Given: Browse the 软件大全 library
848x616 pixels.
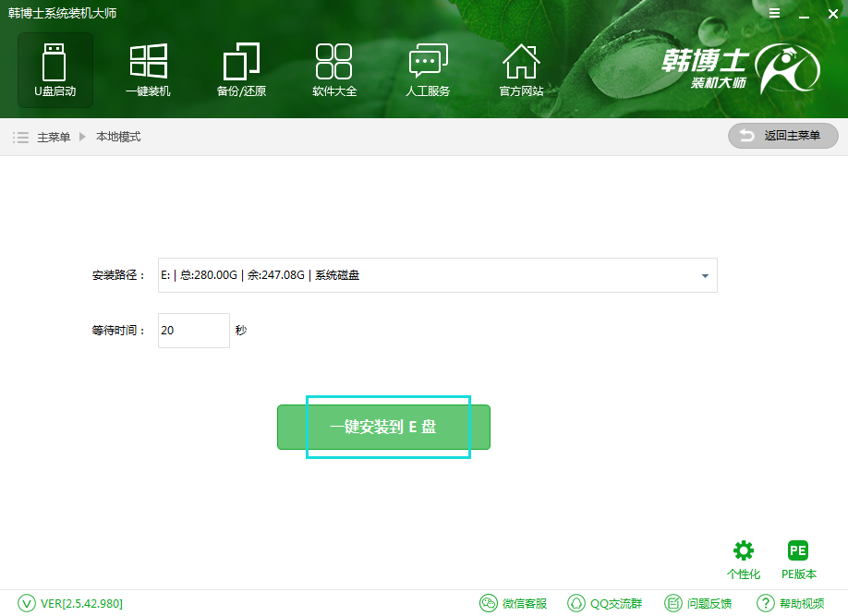Looking at the screenshot, I should pos(334,69).
